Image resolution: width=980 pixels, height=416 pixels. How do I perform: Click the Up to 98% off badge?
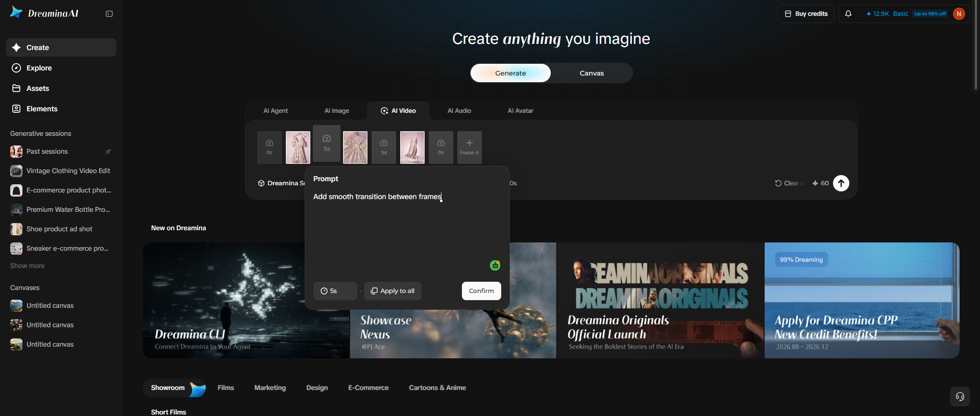(930, 14)
